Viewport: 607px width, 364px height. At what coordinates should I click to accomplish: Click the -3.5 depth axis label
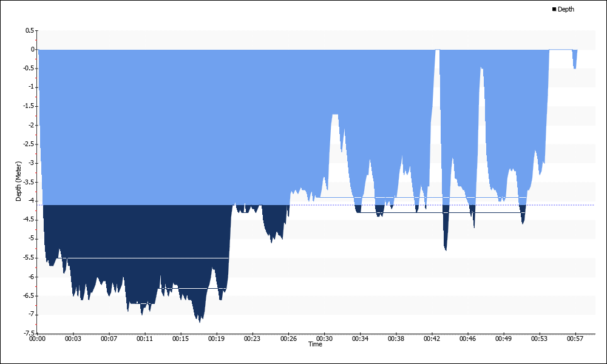[29, 182]
